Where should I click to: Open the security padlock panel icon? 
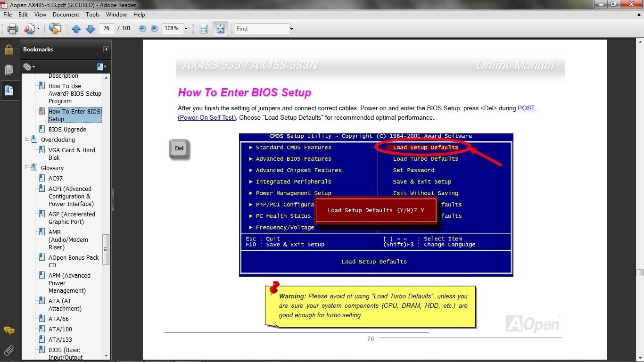(8, 49)
